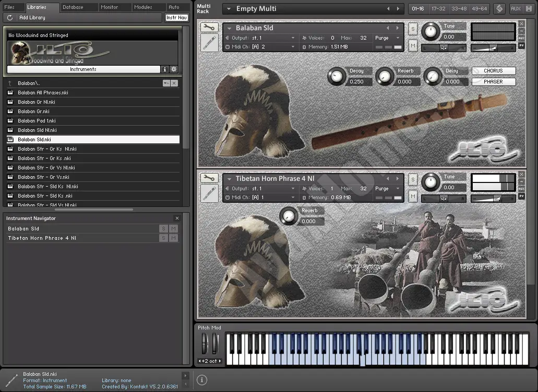Mute the Tibetan Horn instrument header
538x392 pixels.
click(x=413, y=196)
